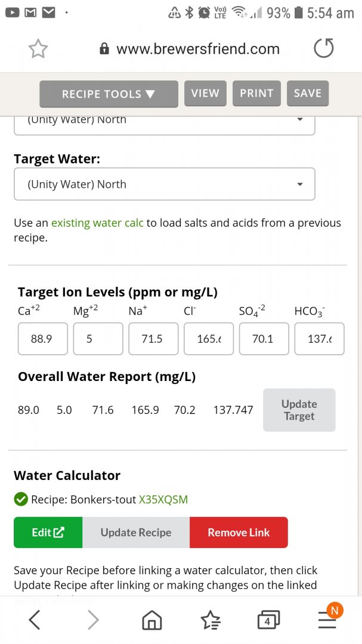This screenshot has width=362, height=644.
Task: Open the X35XQSM recipe link
Action: tap(163, 500)
